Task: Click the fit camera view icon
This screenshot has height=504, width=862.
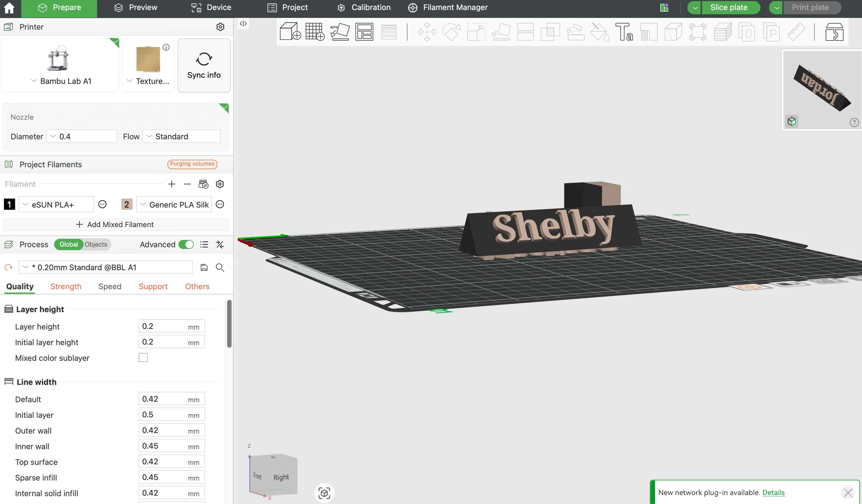Action: (324, 493)
